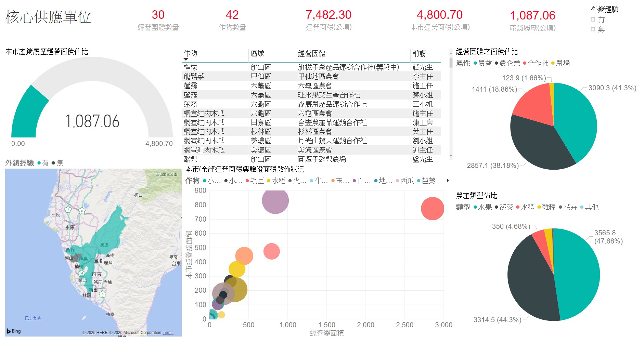Select 蔬菜 legend item in type chart

tap(504, 207)
